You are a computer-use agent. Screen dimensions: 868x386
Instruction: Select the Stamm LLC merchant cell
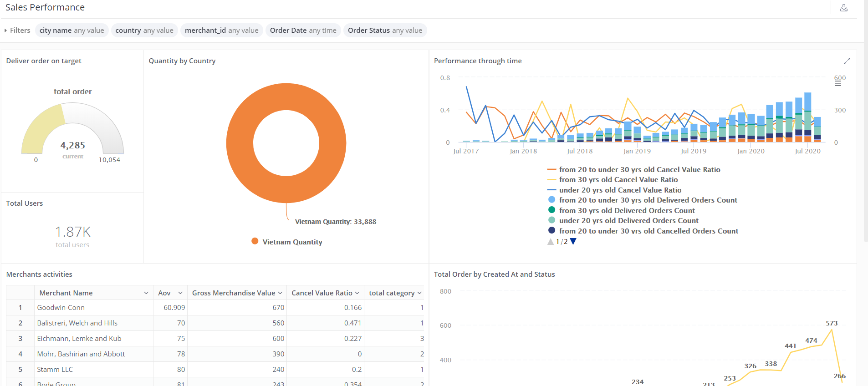pyautogui.click(x=94, y=370)
